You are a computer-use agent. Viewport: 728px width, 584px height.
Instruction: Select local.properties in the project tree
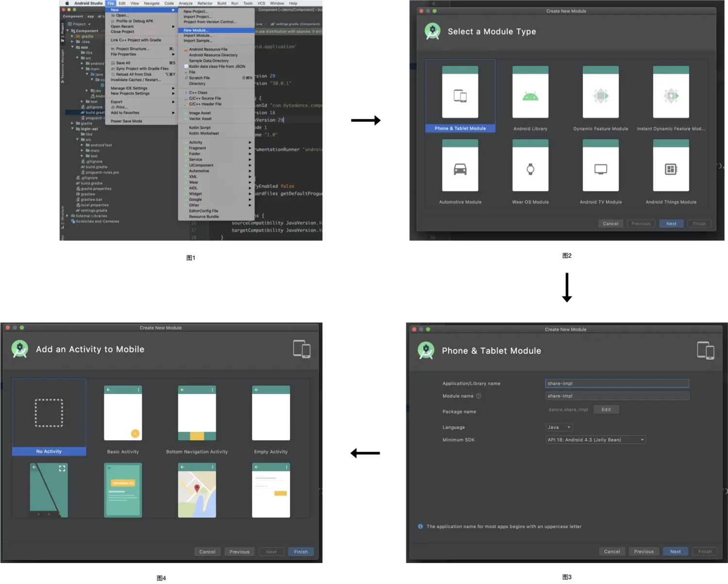[x=92, y=205]
